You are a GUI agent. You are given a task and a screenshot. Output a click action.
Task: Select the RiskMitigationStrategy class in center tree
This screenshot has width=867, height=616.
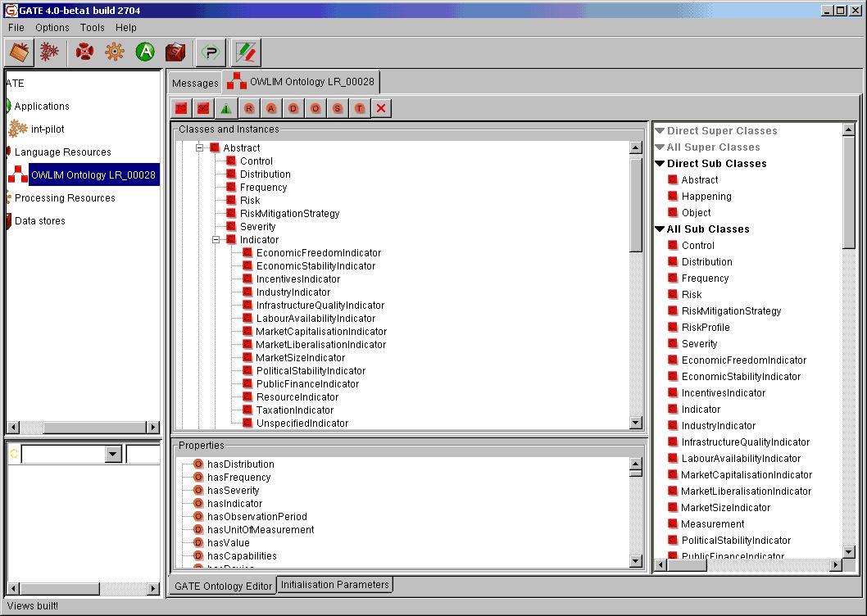pos(290,214)
